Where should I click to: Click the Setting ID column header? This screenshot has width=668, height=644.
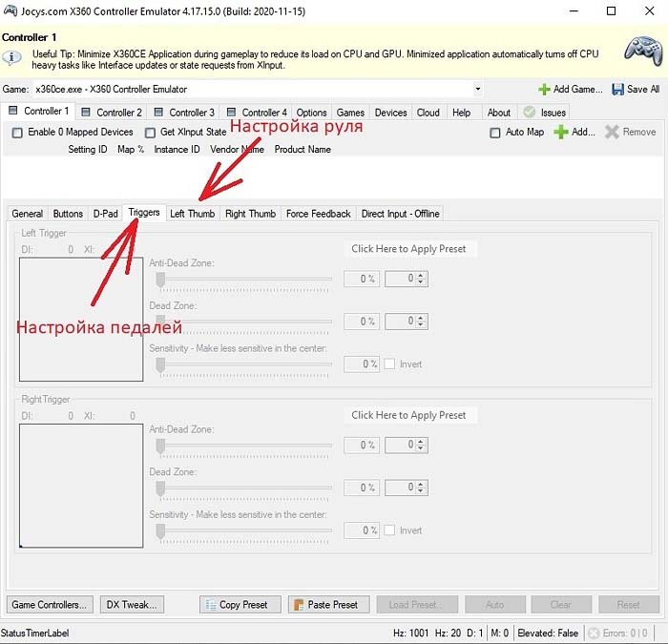tap(88, 150)
